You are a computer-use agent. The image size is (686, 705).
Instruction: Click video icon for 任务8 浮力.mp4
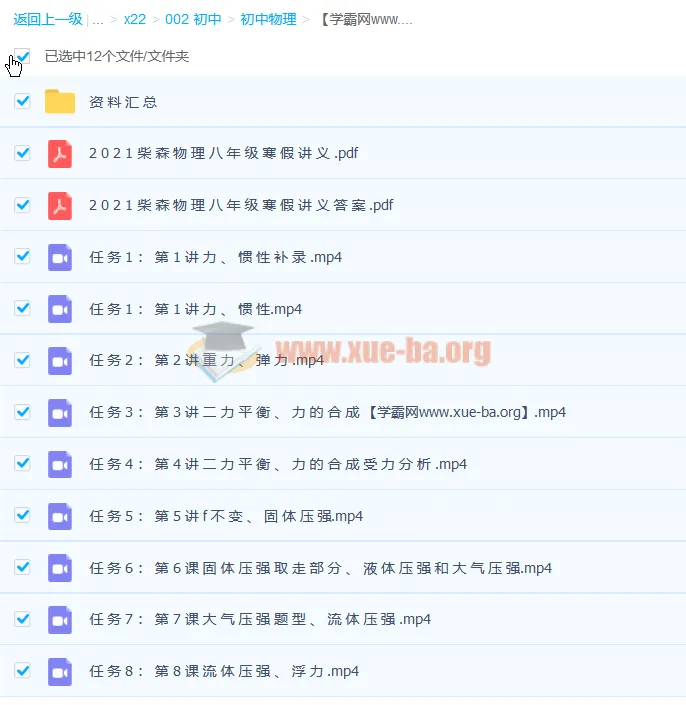click(x=60, y=672)
